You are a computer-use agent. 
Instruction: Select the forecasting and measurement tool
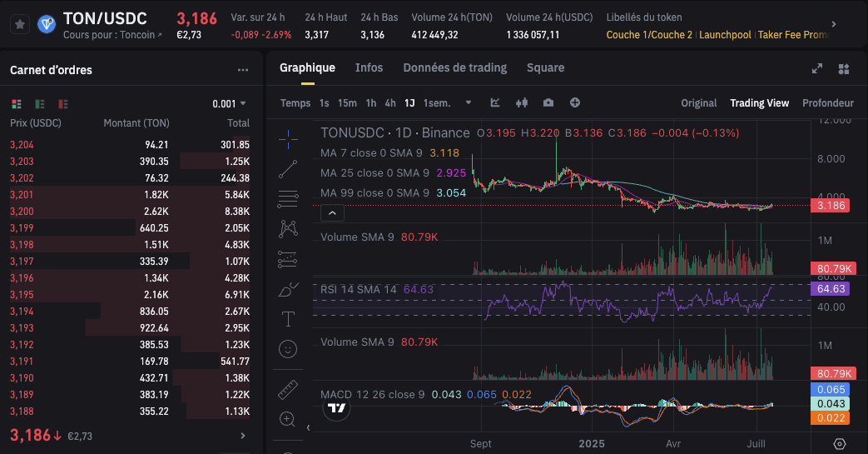pos(288,259)
